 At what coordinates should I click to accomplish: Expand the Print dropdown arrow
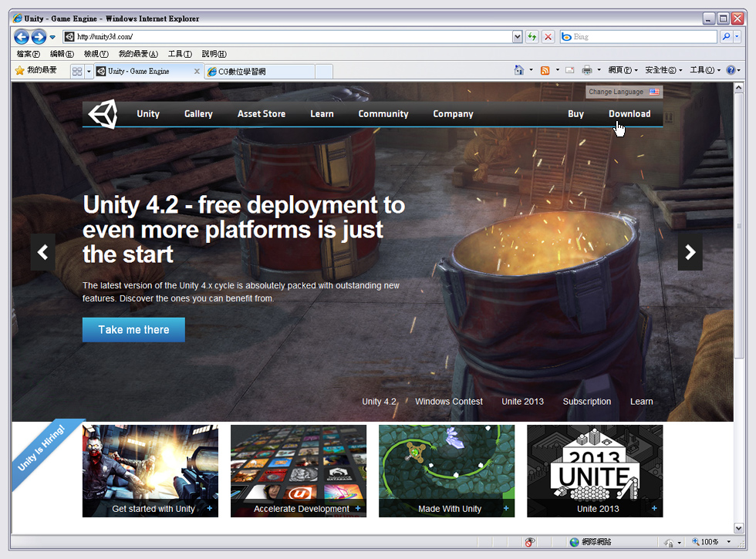(599, 70)
